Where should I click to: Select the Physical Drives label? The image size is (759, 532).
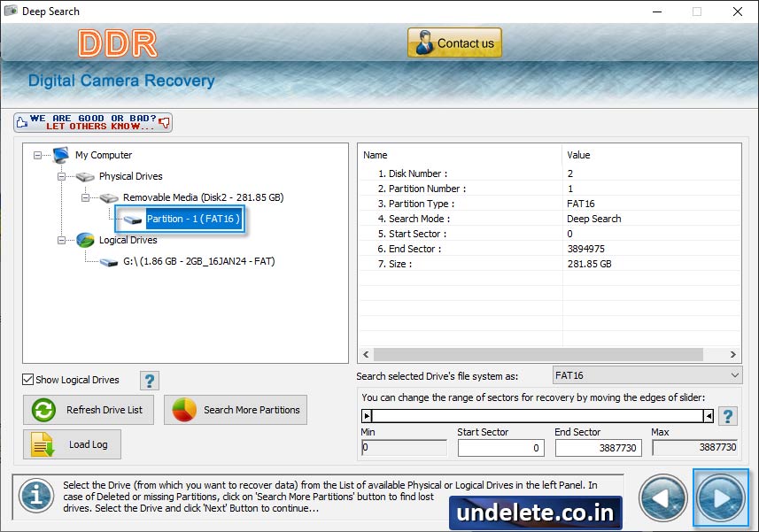tap(131, 176)
